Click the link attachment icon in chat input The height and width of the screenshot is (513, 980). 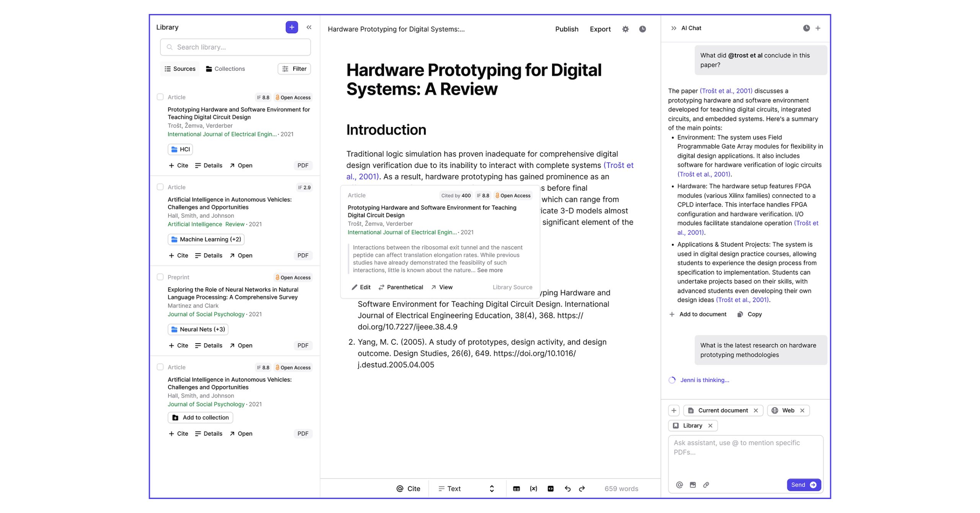tap(706, 485)
